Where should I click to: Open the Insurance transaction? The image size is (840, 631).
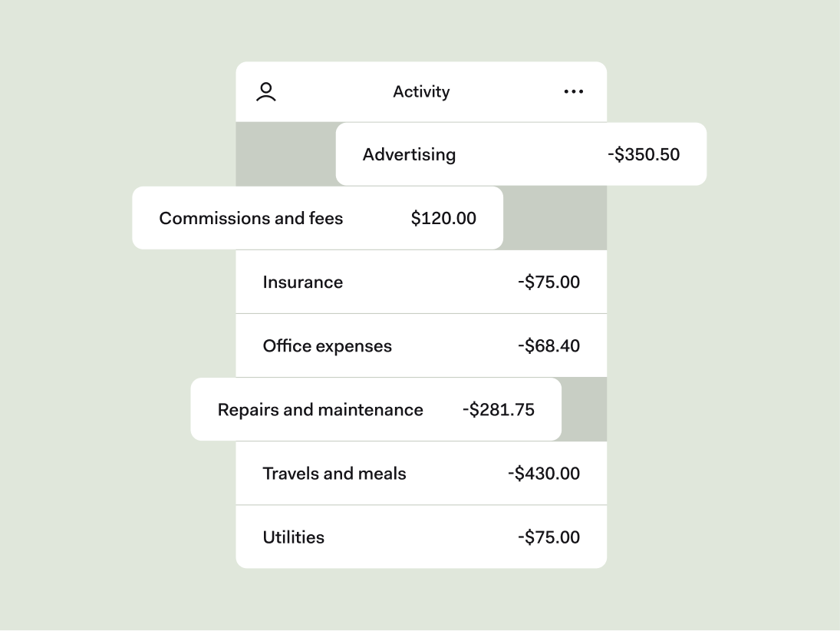click(421, 282)
